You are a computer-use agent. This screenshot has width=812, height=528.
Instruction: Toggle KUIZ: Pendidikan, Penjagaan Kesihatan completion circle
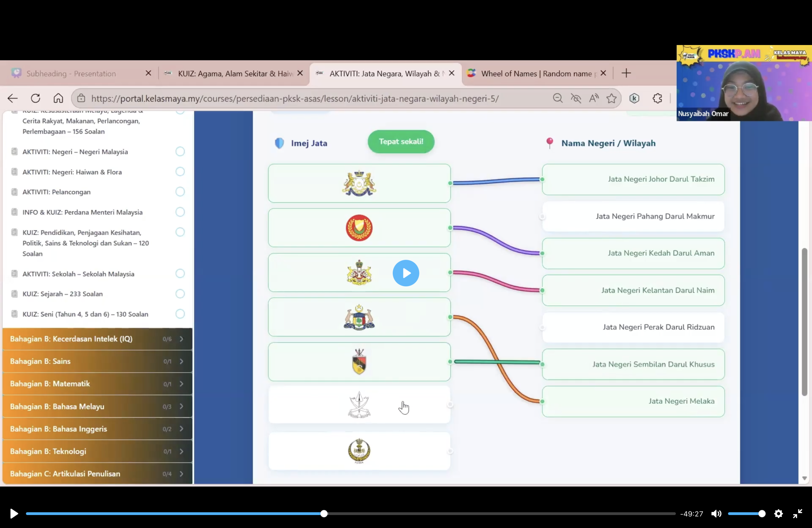[180, 232]
